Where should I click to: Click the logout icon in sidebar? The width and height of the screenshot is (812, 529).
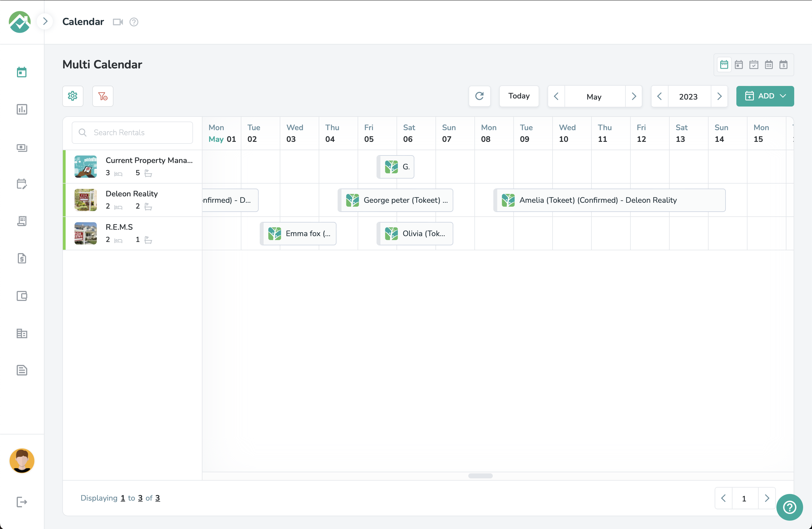[x=22, y=502]
